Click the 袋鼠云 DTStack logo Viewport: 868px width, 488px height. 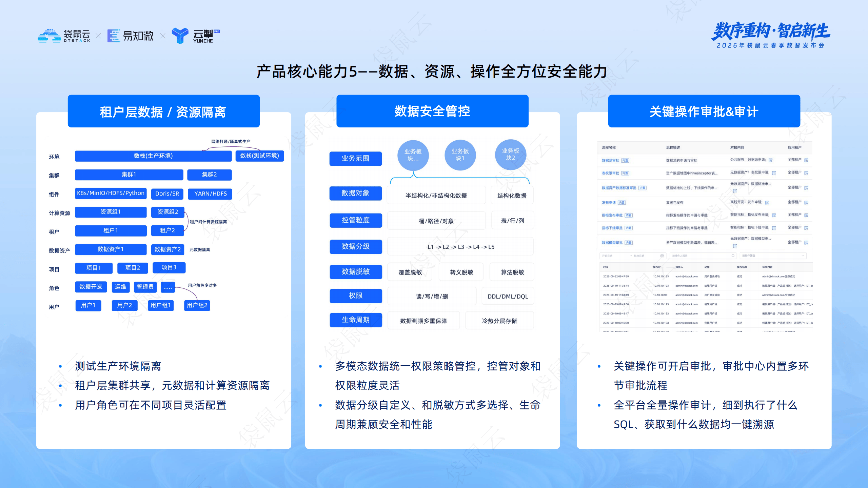64,36
